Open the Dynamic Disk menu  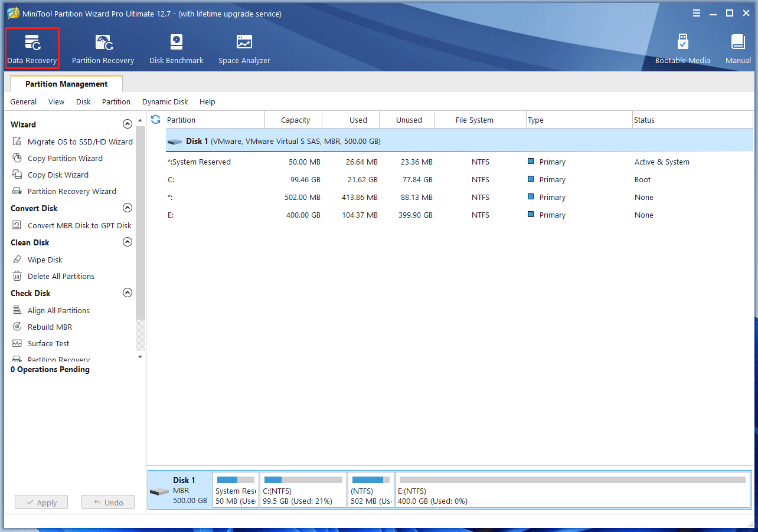pos(165,101)
